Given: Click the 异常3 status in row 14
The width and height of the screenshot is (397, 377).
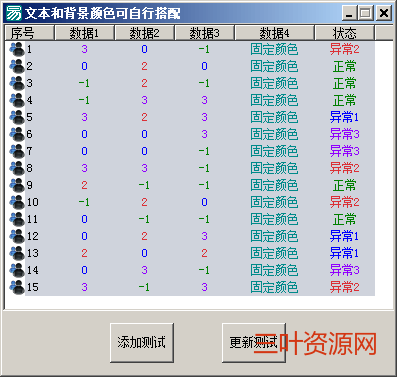Looking at the screenshot, I should [x=345, y=270].
